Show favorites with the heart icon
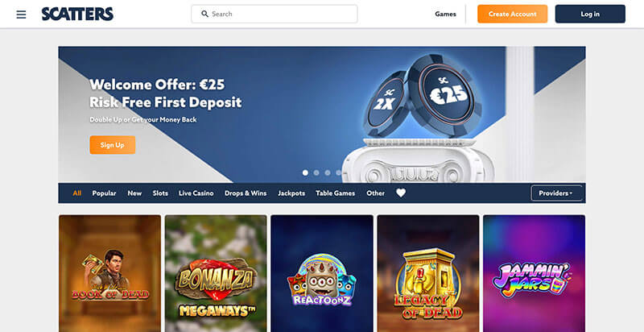 [x=401, y=193]
